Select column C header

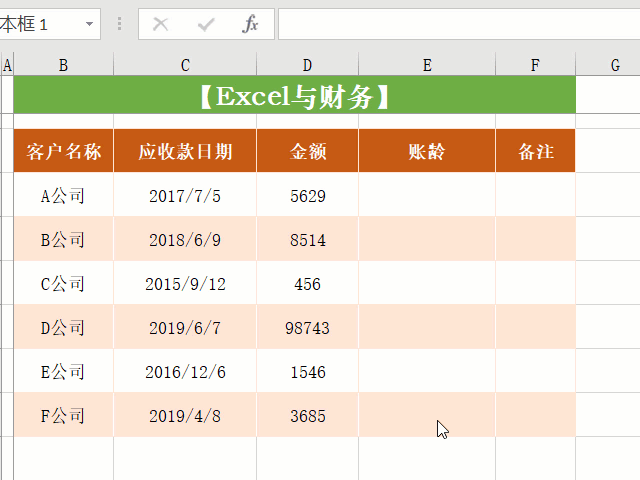[185, 64]
